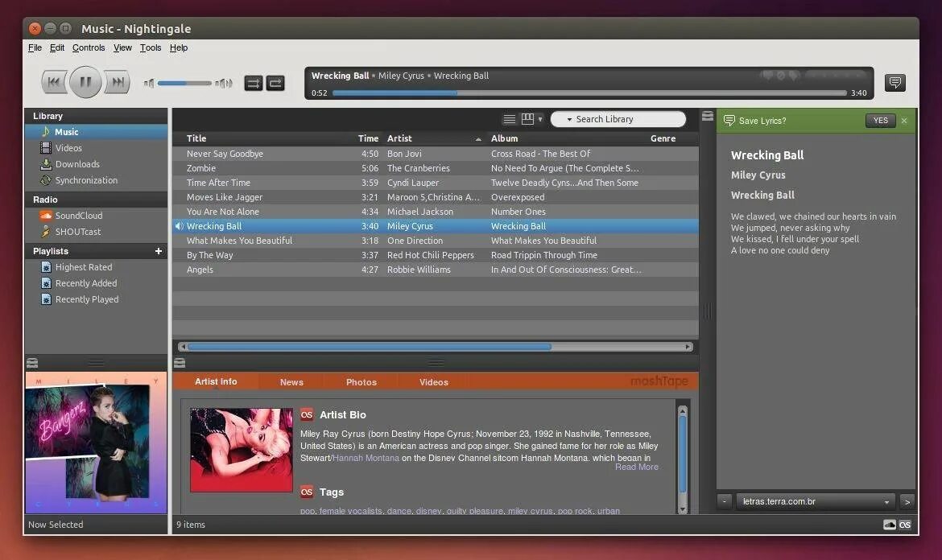Toggle shuffle mode
Screen dimensions: 942x560
(x=253, y=83)
